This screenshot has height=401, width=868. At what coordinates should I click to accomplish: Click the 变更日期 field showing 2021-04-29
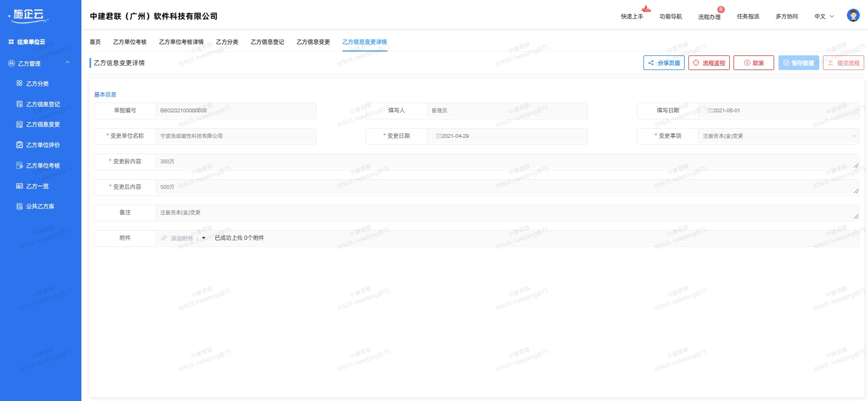coord(507,136)
